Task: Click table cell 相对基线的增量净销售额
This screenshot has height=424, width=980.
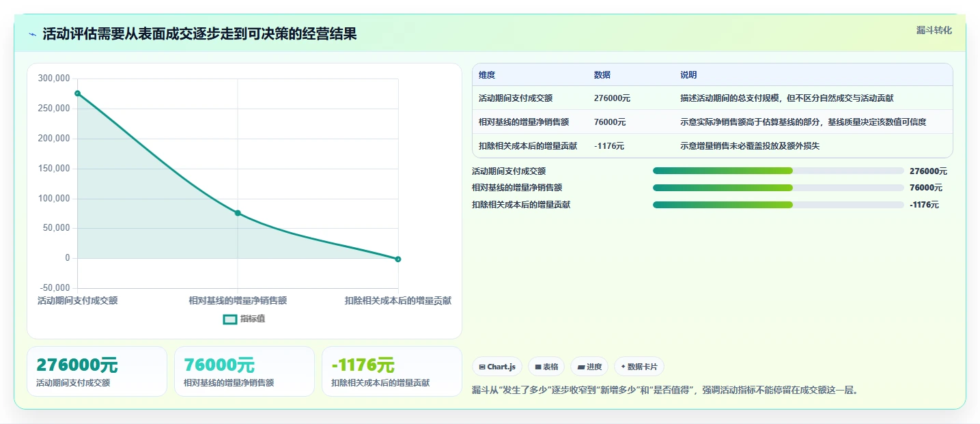Action: [524, 122]
